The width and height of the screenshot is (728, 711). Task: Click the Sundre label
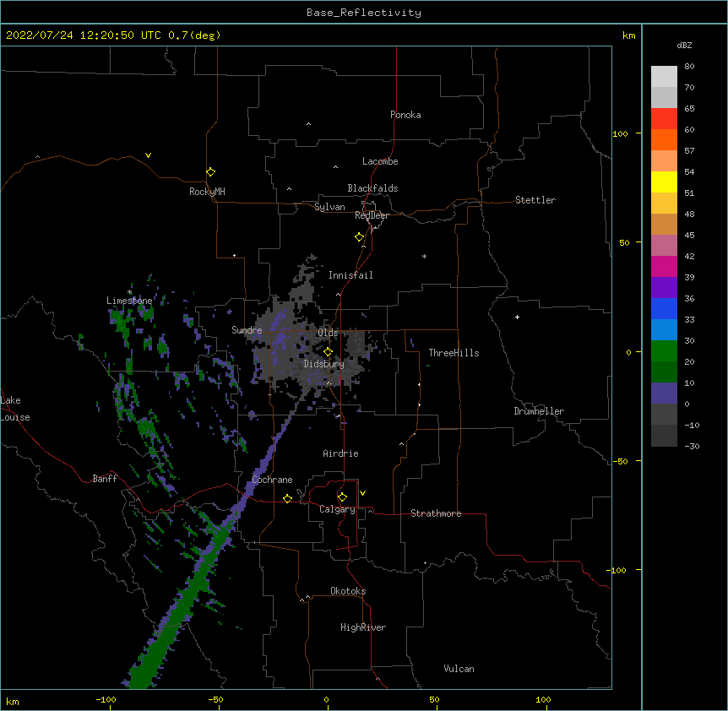[x=247, y=330]
